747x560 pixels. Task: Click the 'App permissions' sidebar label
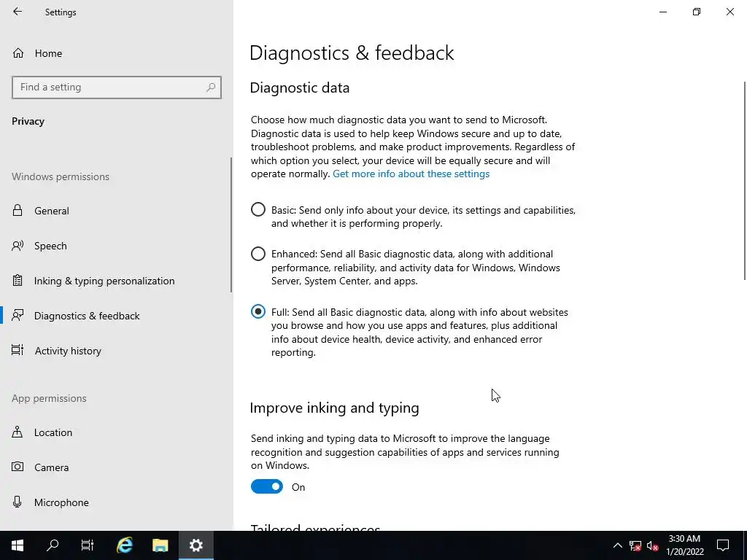click(49, 398)
